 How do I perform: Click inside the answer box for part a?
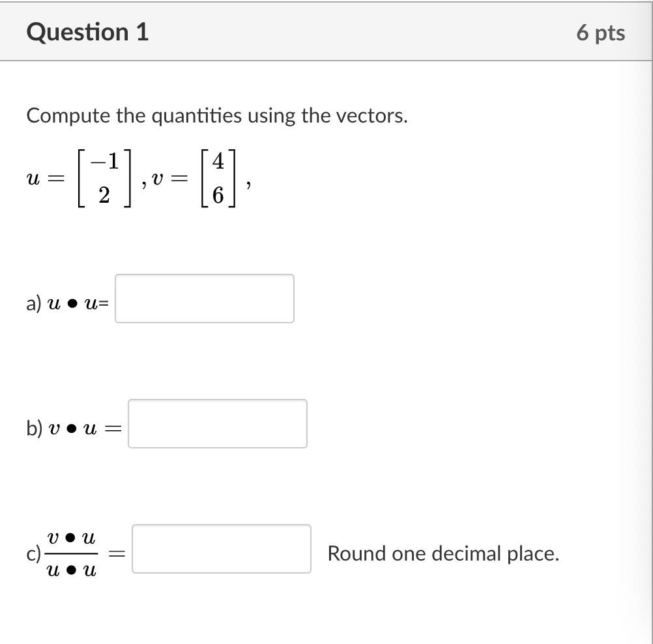pos(204,299)
